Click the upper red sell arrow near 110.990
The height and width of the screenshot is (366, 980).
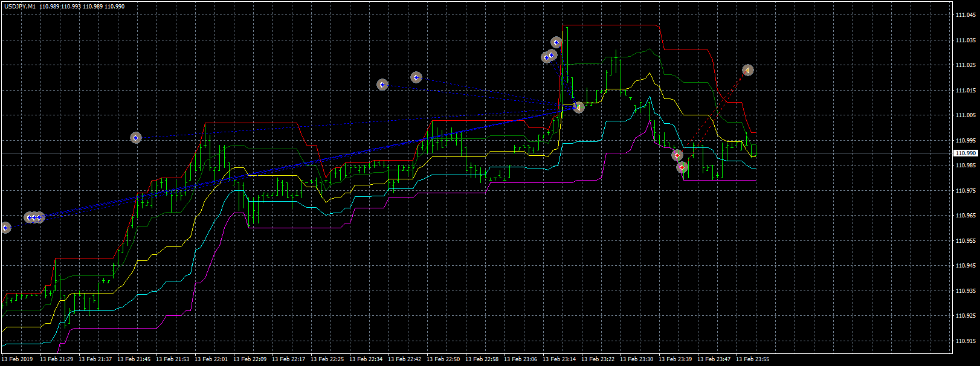[x=677, y=155]
